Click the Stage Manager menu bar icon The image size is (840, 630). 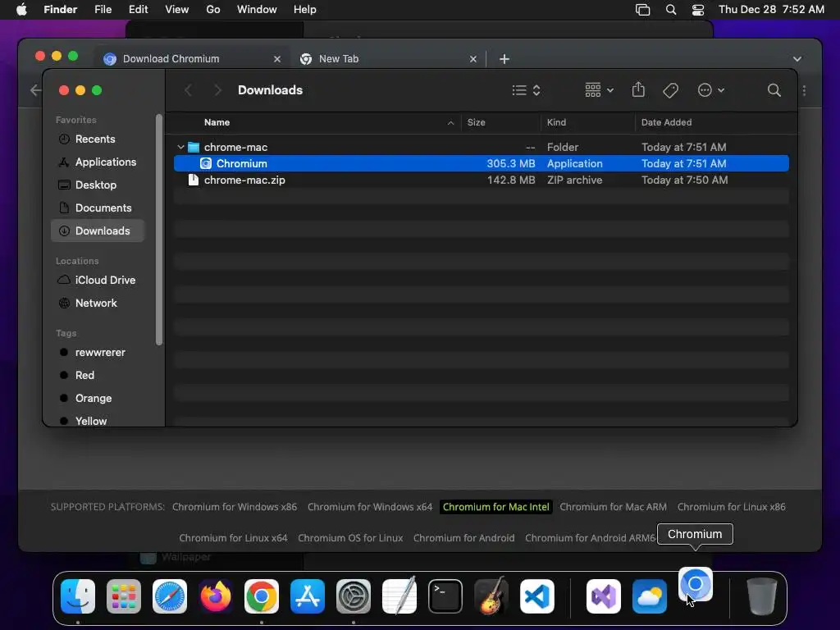642,10
